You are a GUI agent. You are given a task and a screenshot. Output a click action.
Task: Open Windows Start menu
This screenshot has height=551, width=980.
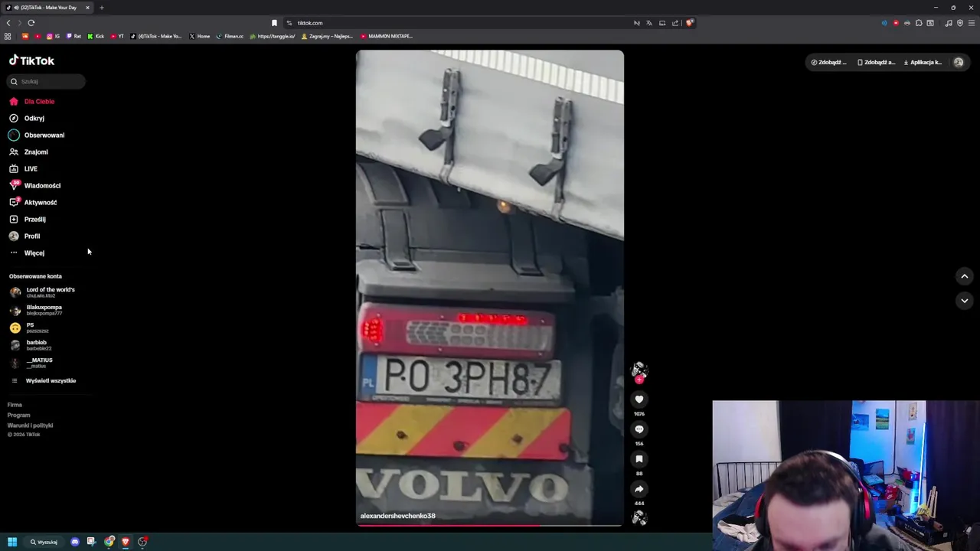point(12,542)
